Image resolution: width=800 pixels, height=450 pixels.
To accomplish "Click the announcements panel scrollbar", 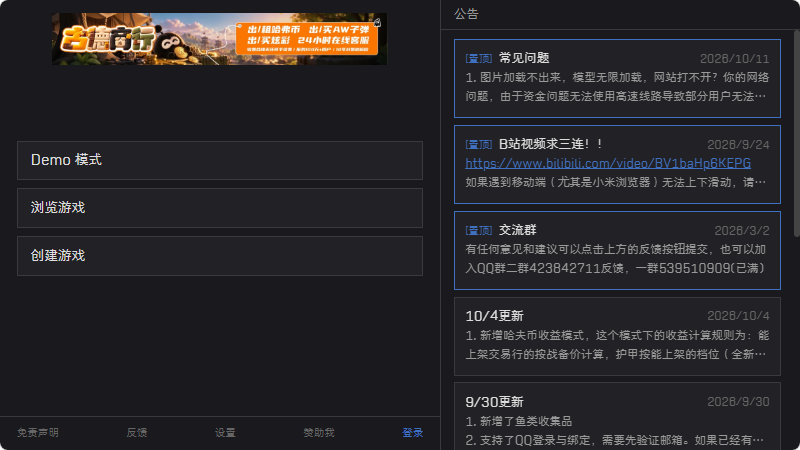I will 796,133.
